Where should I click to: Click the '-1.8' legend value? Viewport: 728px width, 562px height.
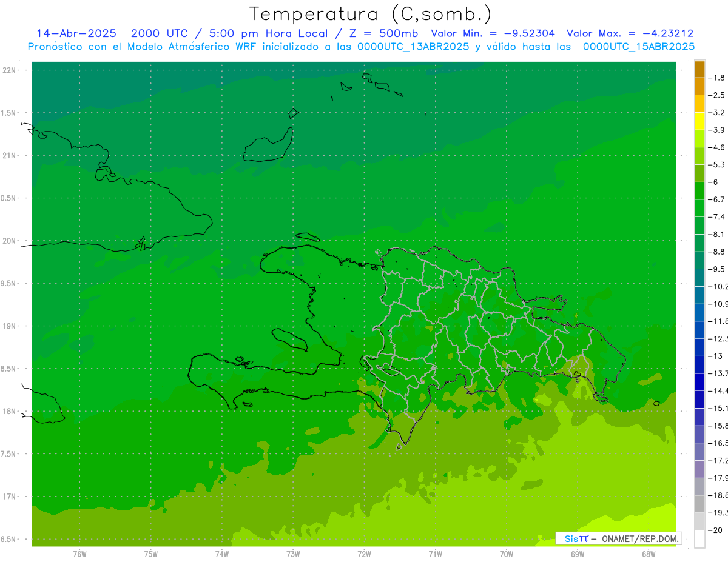717,78
